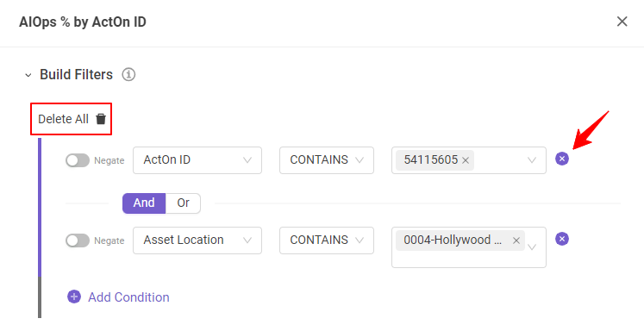
Task: Close the AIOps % by ActOn ID dialog
Action: (x=622, y=22)
